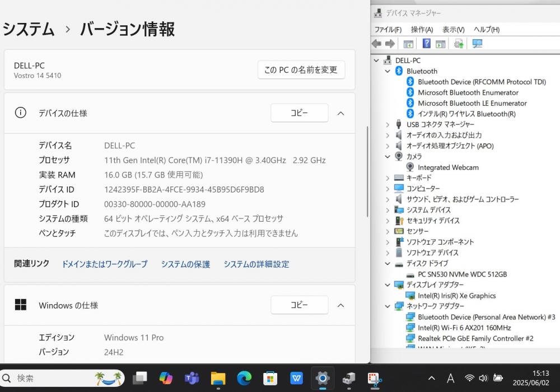The width and height of the screenshot is (560, 392).
Task: Open File Explorer from taskbar
Action: point(218,378)
